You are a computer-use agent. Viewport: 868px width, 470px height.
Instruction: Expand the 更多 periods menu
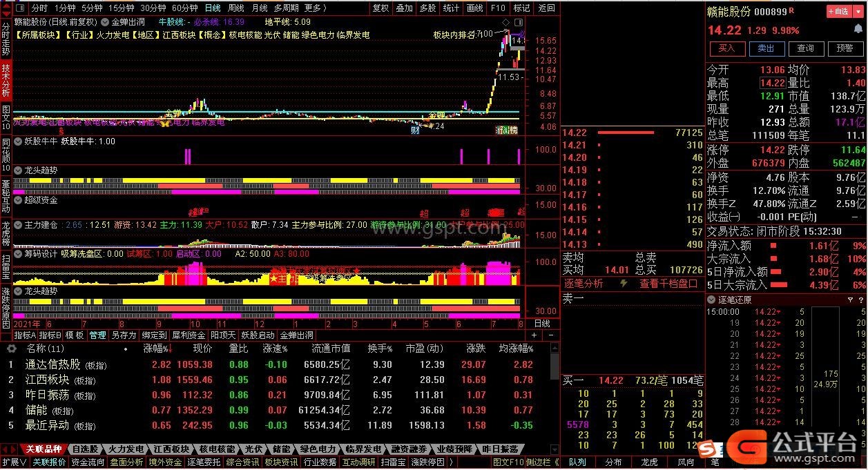coord(315,8)
